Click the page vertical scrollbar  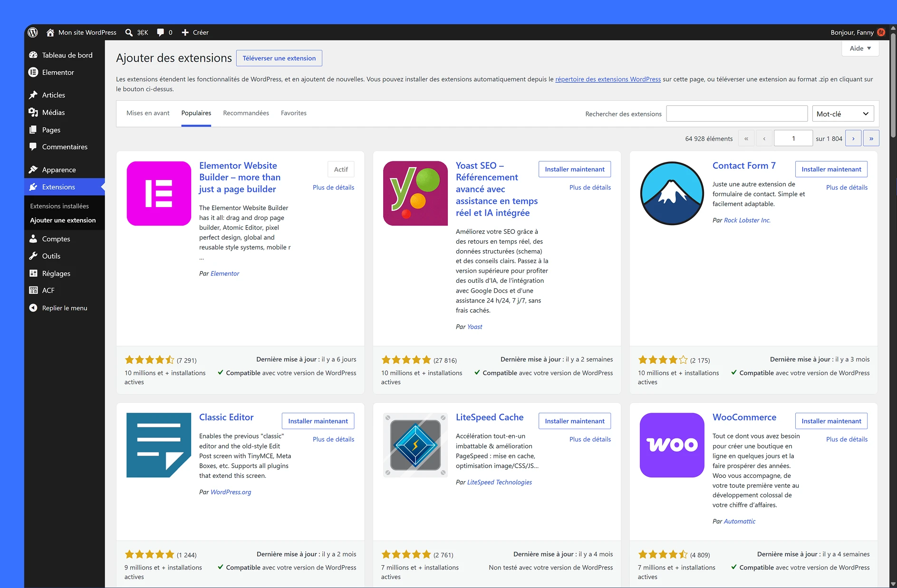pos(893,85)
